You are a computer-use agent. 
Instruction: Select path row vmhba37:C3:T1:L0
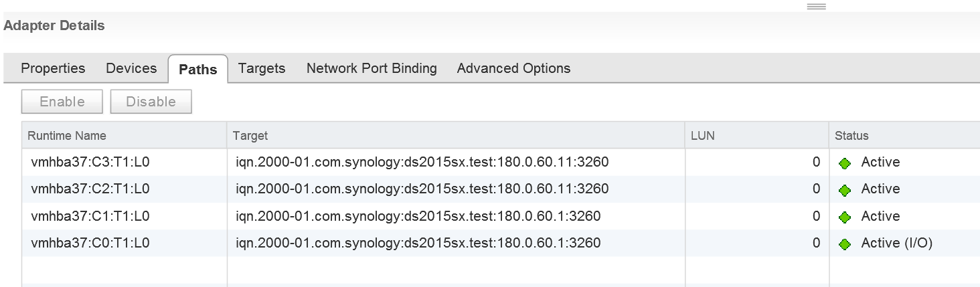click(x=501, y=162)
